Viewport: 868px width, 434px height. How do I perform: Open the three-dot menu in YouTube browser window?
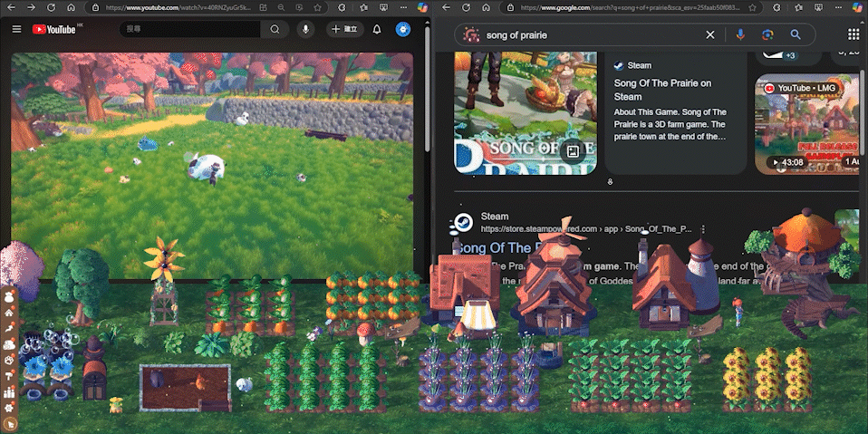[x=402, y=8]
